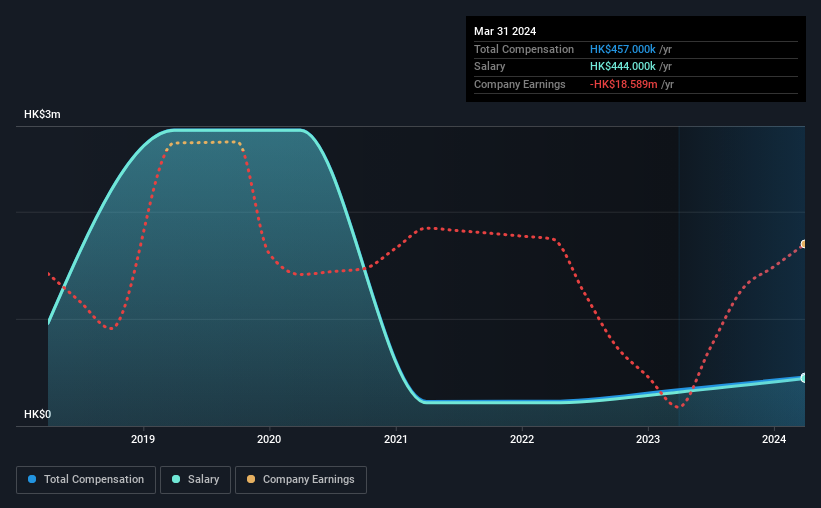Select the teal salary endpoint marker at 2024
The image size is (821, 508).
click(804, 378)
